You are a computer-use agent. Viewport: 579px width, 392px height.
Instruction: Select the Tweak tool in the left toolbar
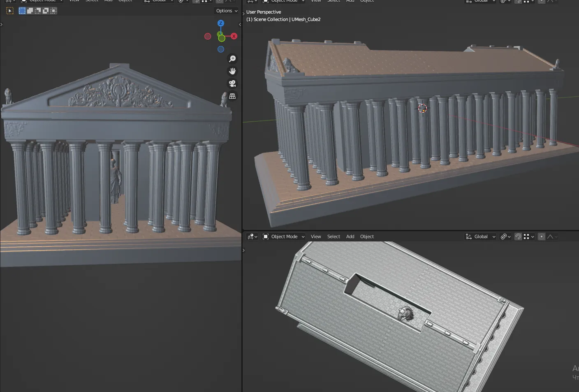click(x=10, y=10)
